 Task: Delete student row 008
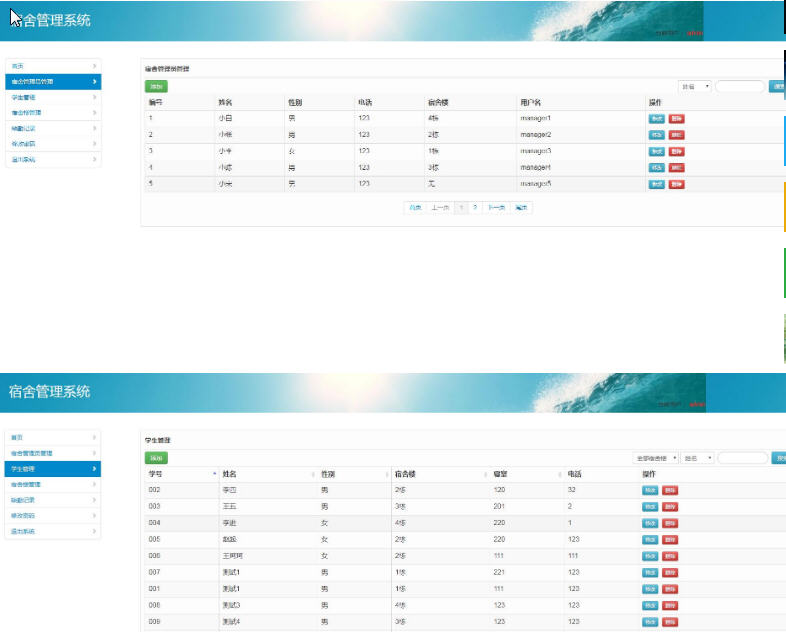[x=670, y=605]
